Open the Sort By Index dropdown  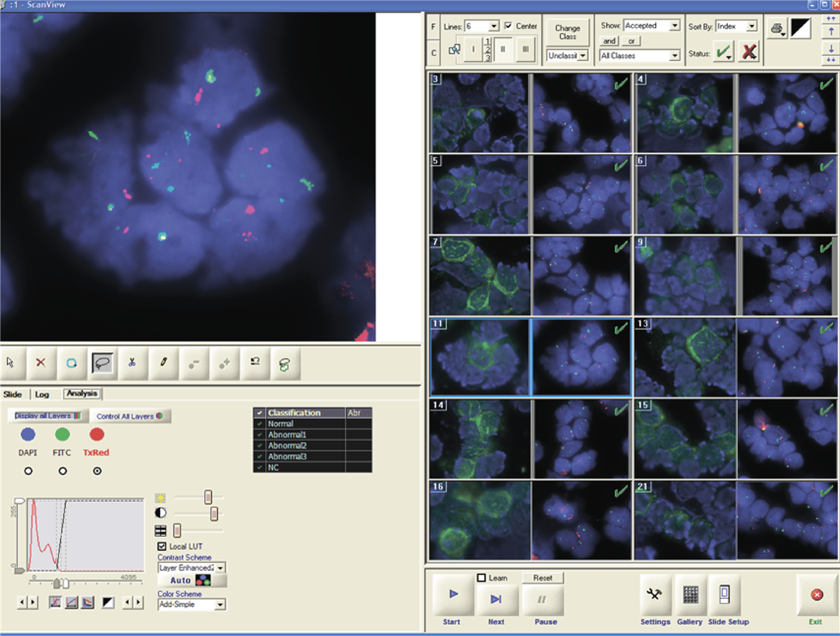point(752,26)
